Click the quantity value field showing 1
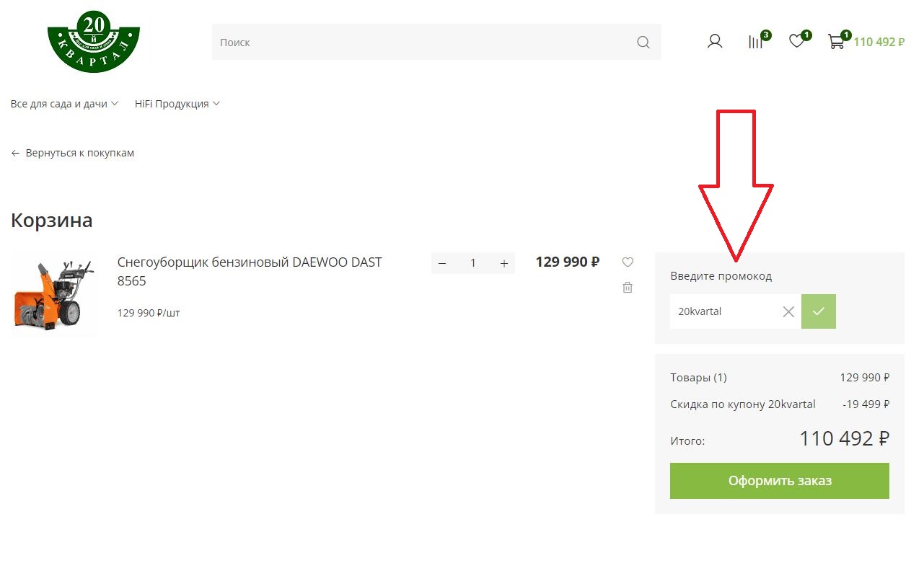The height and width of the screenshot is (576, 924). (x=473, y=263)
